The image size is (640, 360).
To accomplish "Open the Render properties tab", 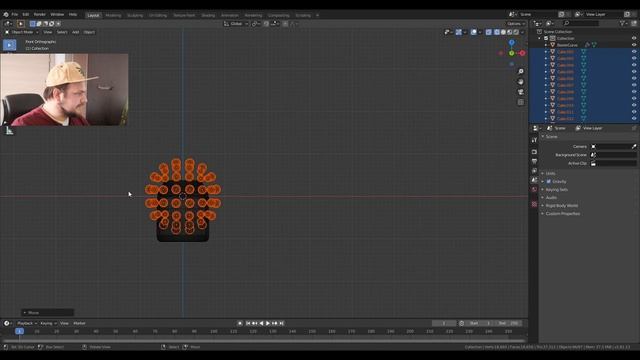I will tap(534, 152).
